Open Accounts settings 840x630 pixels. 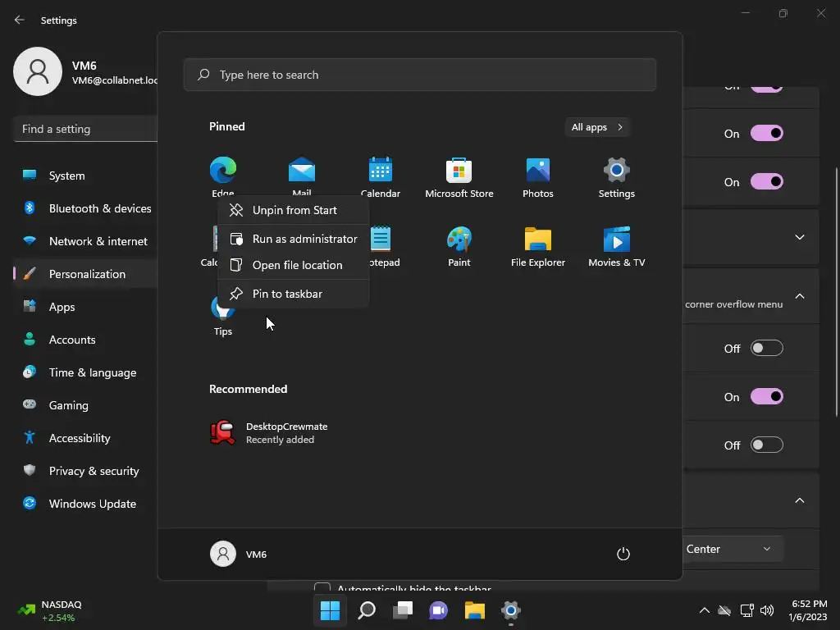coord(85,340)
